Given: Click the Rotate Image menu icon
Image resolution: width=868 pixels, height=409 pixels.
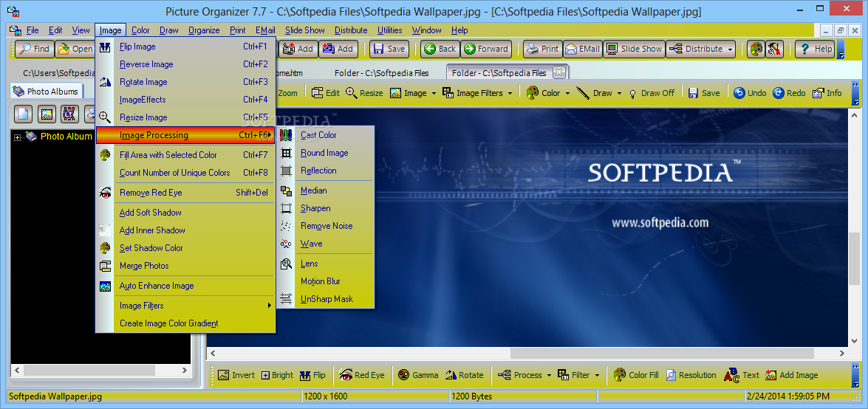Looking at the screenshot, I should pos(105,82).
